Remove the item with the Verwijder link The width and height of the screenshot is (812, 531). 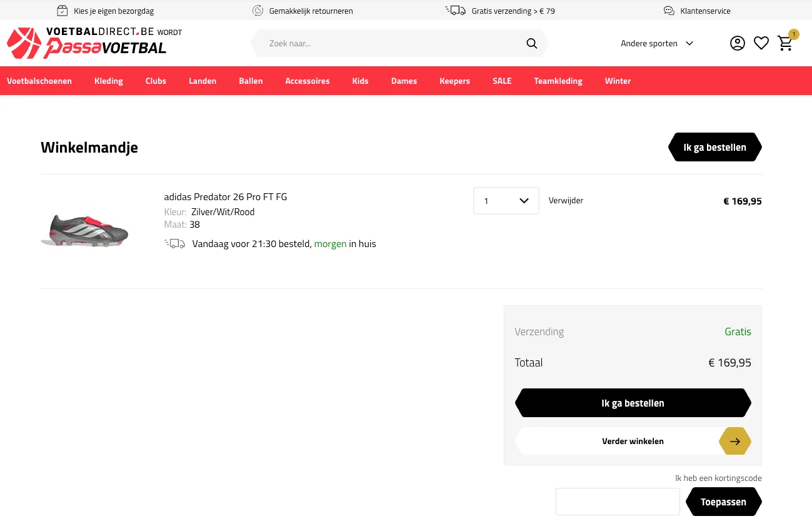(566, 200)
